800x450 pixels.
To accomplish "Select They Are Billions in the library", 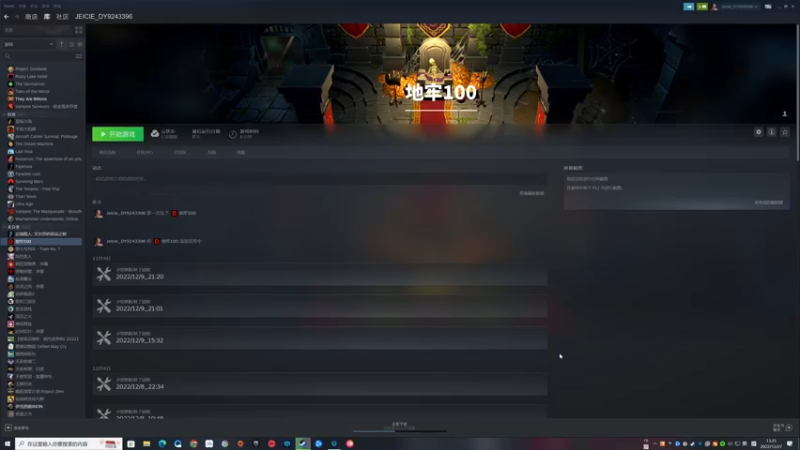I will (31, 99).
